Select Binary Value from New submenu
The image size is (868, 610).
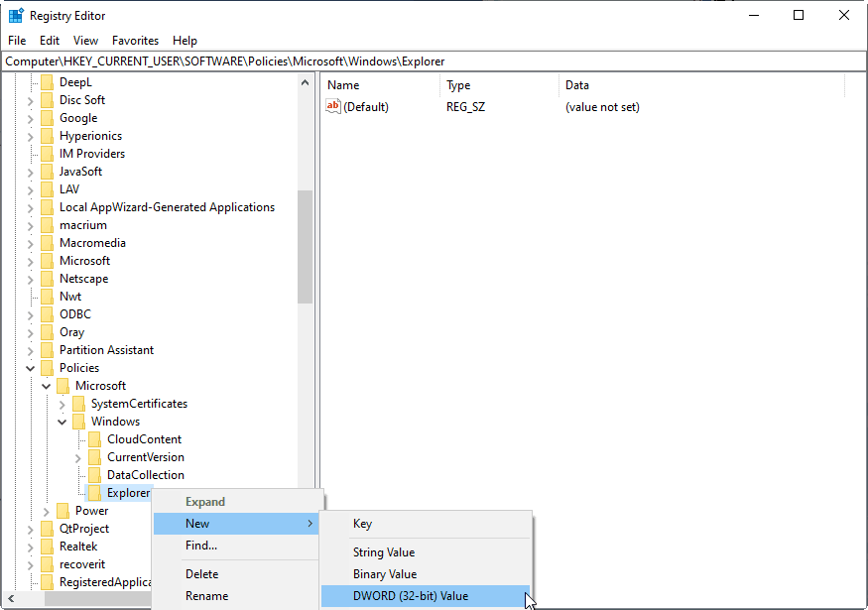[x=426, y=574]
